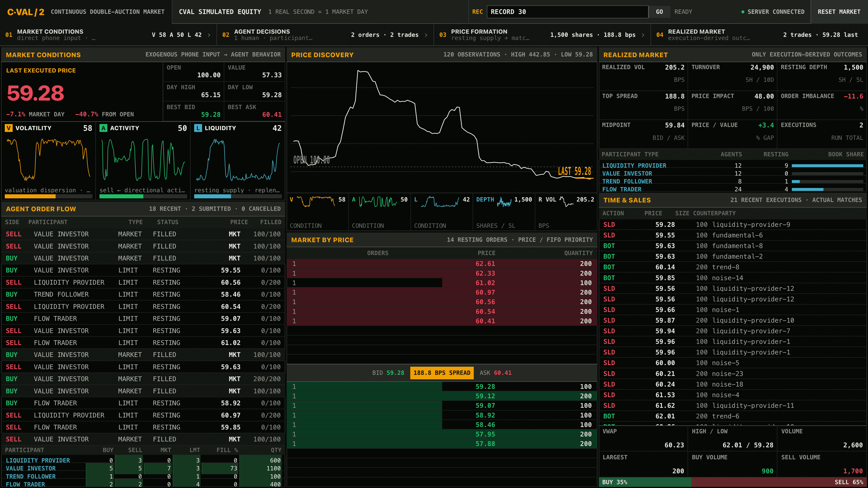
Task: Click the liquidity-provider-9 trade at 59.28
Action: tap(733, 225)
